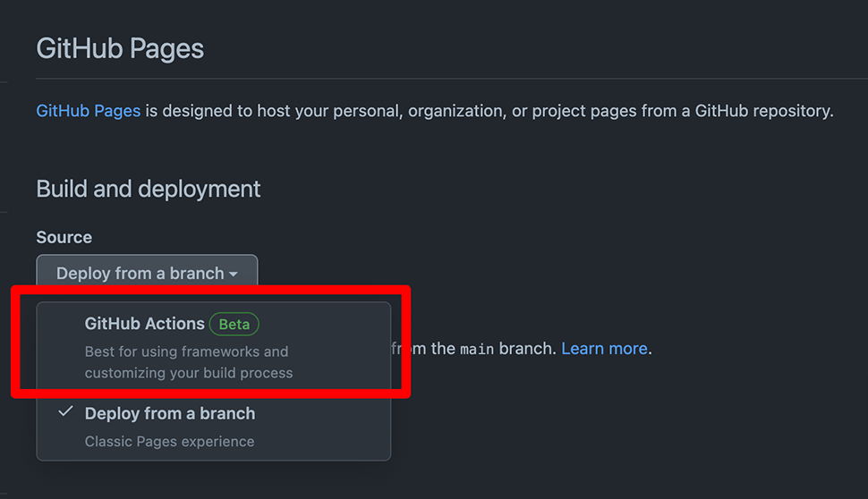This screenshot has width=868, height=499.
Task: Click the GitHub Pages page heading
Action: click(120, 48)
